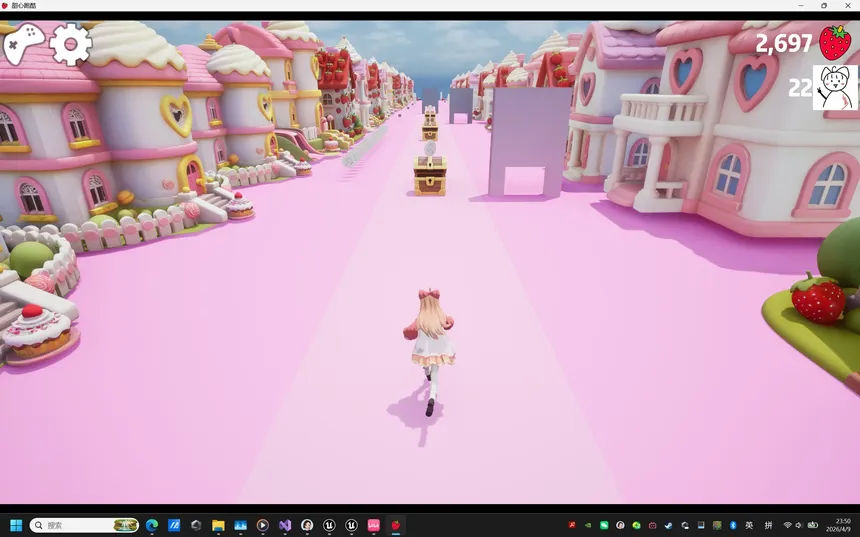This screenshot has width=860, height=537.
Task: Minimize the game window
Action: 801,5
